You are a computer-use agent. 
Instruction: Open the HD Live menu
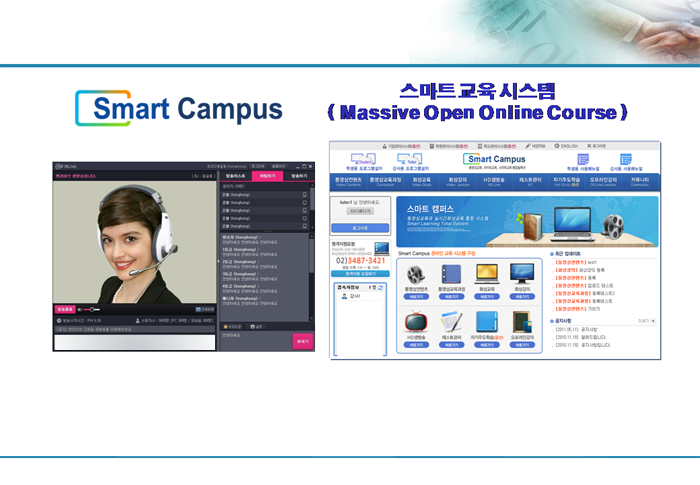pos(494,181)
